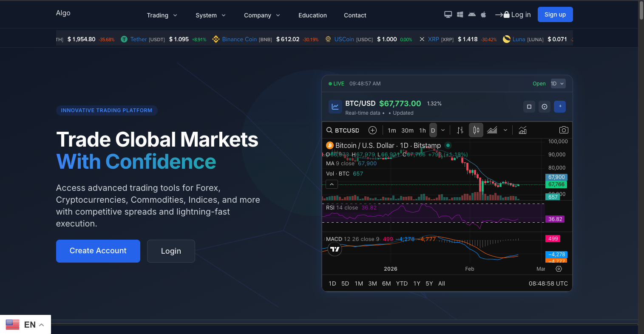Click the compare symbol plus-circle icon
Image resolution: width=644 pixels, height=334 pixels.
(x=372, y=130)
